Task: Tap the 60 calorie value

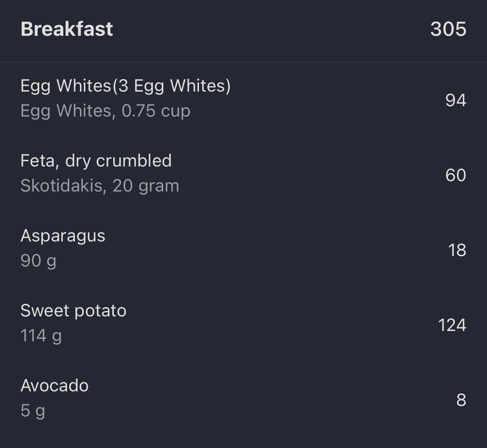Action: point(455,175)
